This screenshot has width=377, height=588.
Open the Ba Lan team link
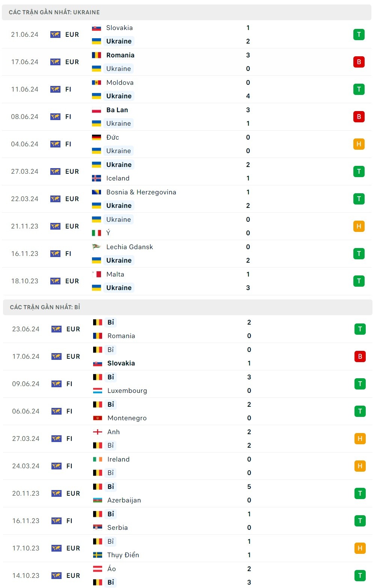point(117,110)
